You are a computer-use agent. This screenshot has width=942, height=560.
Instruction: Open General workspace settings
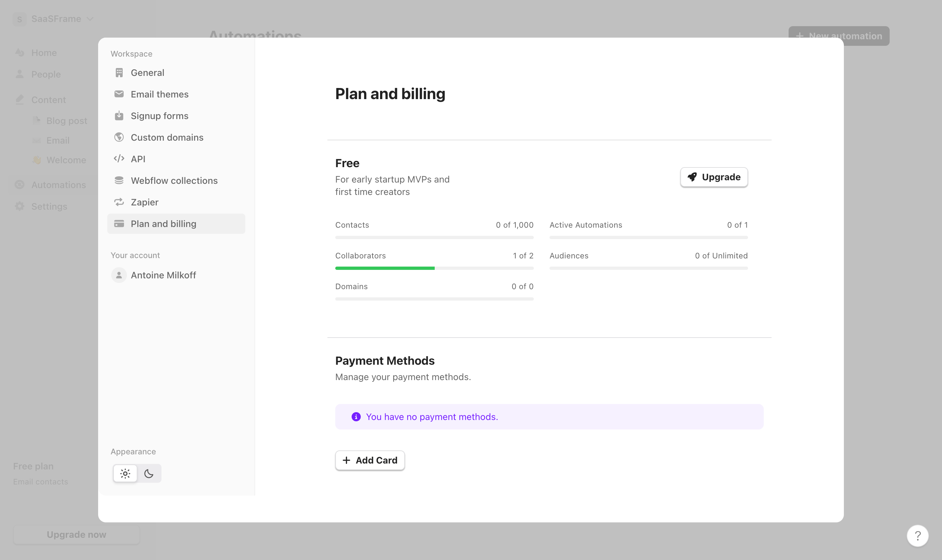coord(176,72)
